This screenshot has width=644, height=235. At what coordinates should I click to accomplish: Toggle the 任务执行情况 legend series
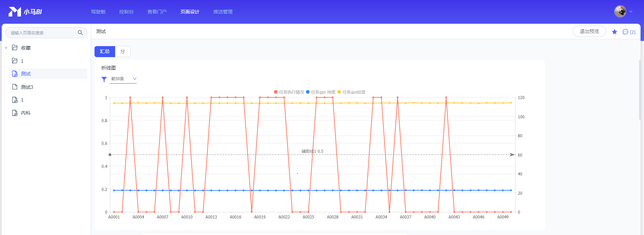[289, 92]
